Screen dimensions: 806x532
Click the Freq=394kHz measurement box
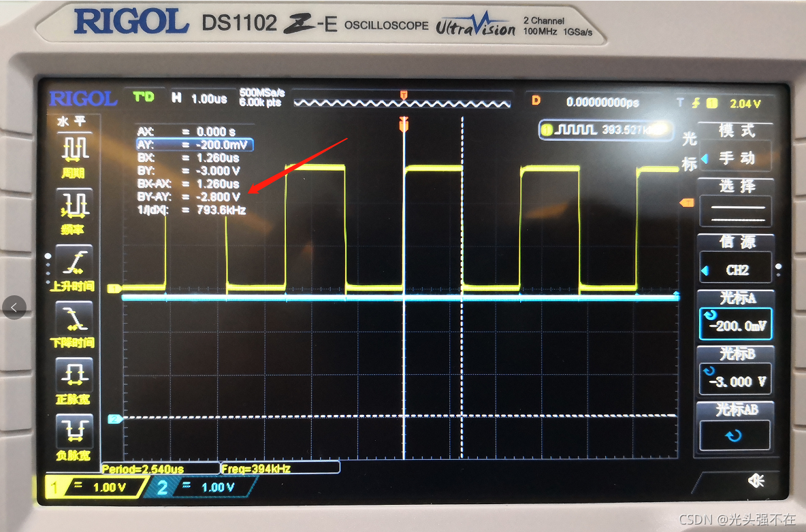pyautogui.click(x=280, y=468)
